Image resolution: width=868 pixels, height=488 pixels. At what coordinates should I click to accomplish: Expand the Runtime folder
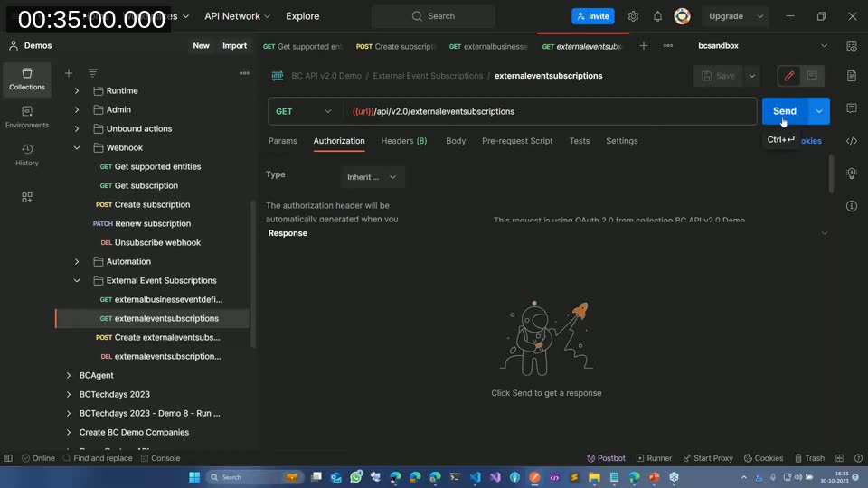pos(77,90)
